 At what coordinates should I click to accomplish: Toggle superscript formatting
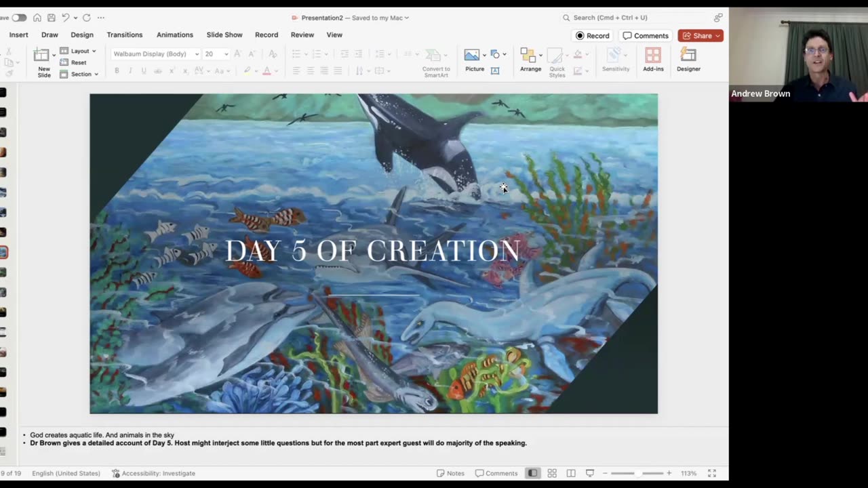coord(172,70)
